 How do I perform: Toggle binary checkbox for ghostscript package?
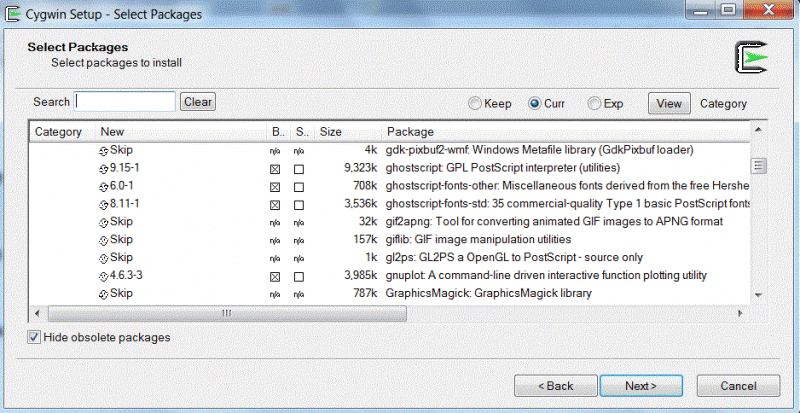(275, 169)
